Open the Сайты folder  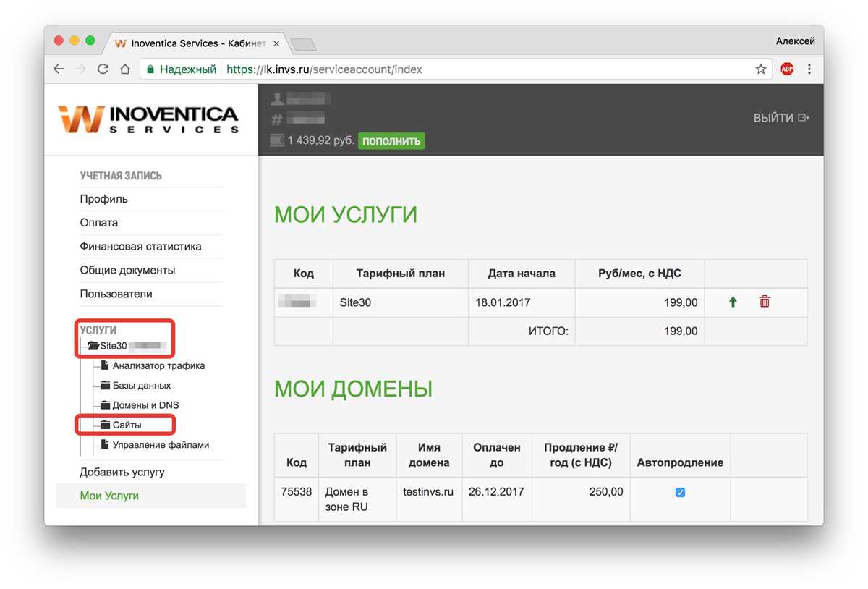pyautogui.click(x=127, y=425)
